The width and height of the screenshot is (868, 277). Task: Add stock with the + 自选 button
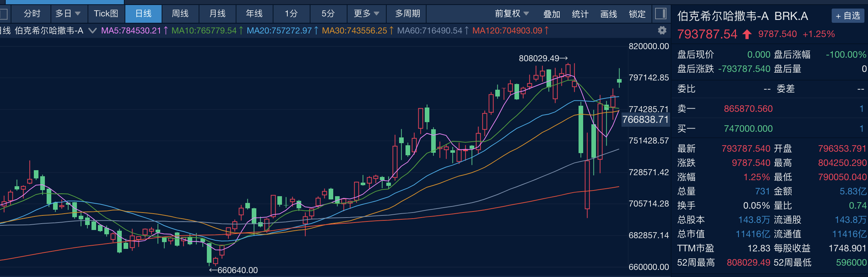pos(848,16)
